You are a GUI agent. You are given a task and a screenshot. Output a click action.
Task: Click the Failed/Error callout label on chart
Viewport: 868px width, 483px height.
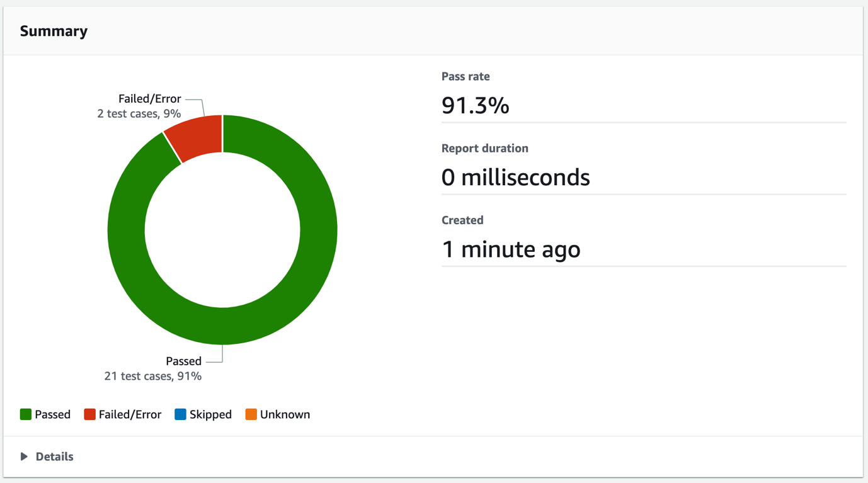click(x=149, y=99)
